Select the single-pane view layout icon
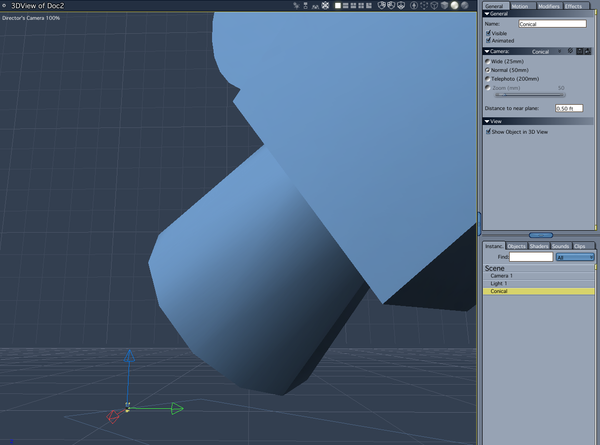 [338, 5]
